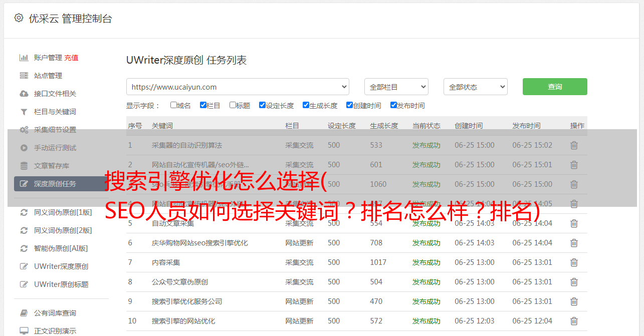Click the edit icon for UWriter深度原创
644x336 pixels.
(24, 266)
